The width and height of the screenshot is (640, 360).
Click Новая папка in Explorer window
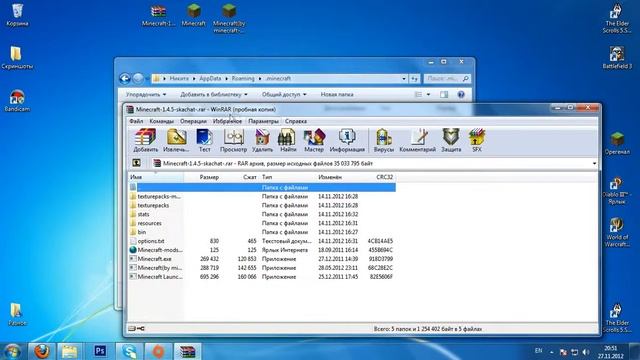tap(337, 95)
